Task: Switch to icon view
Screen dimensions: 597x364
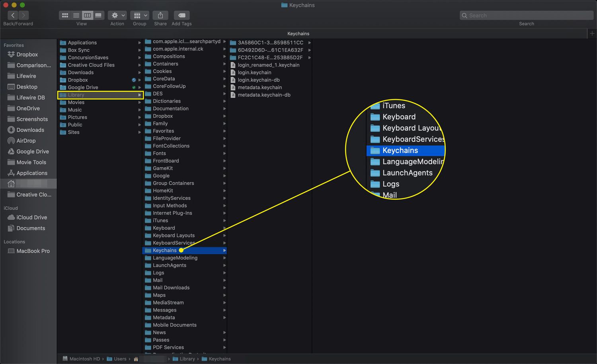Action: (65, 16)
